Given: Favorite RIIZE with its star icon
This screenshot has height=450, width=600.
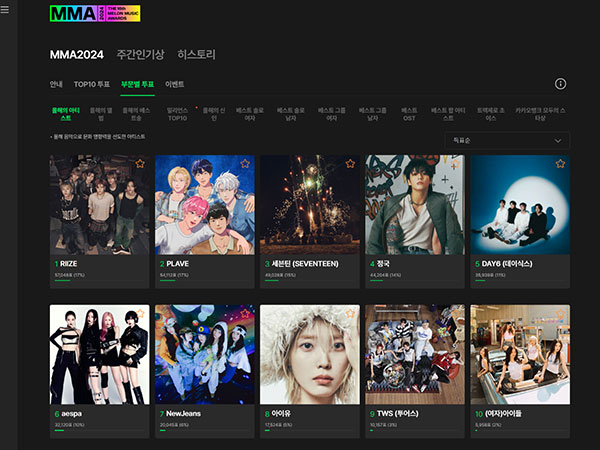Looking at the screenshot, I should 140,164.
